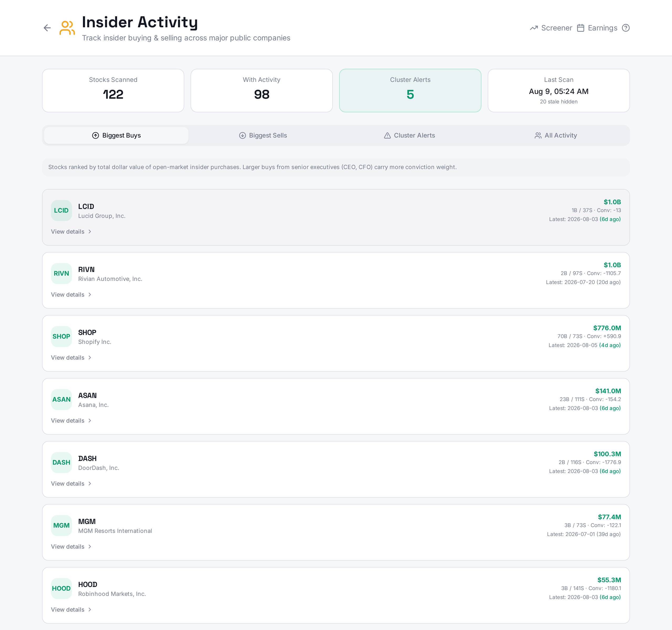
Task: Open the Screener link
Action: click(x=551, y=28)
